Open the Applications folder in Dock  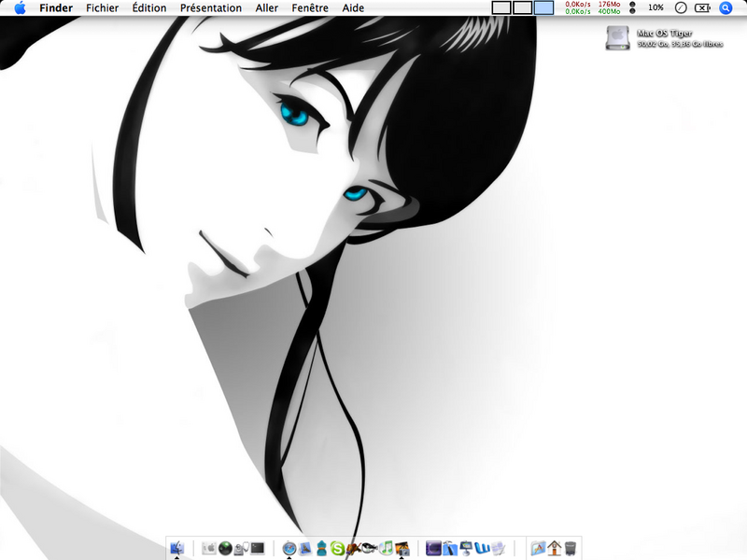[539, 548]
